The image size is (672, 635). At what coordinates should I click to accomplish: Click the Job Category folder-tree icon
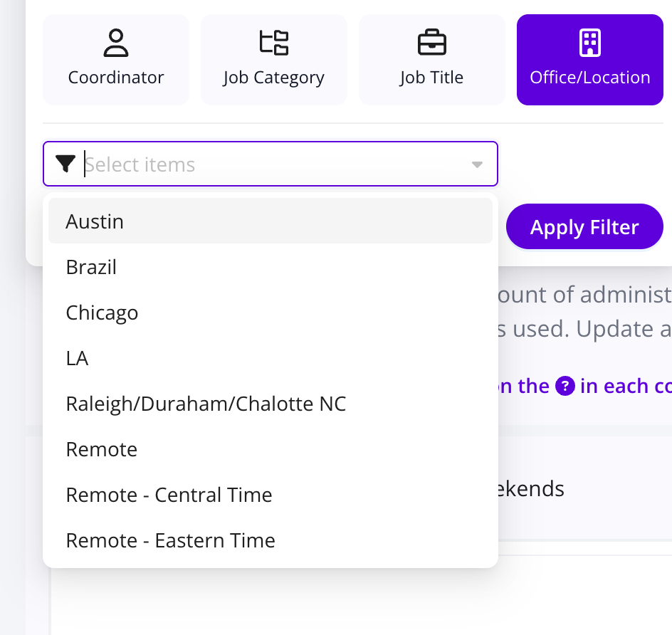pos(274,43)
